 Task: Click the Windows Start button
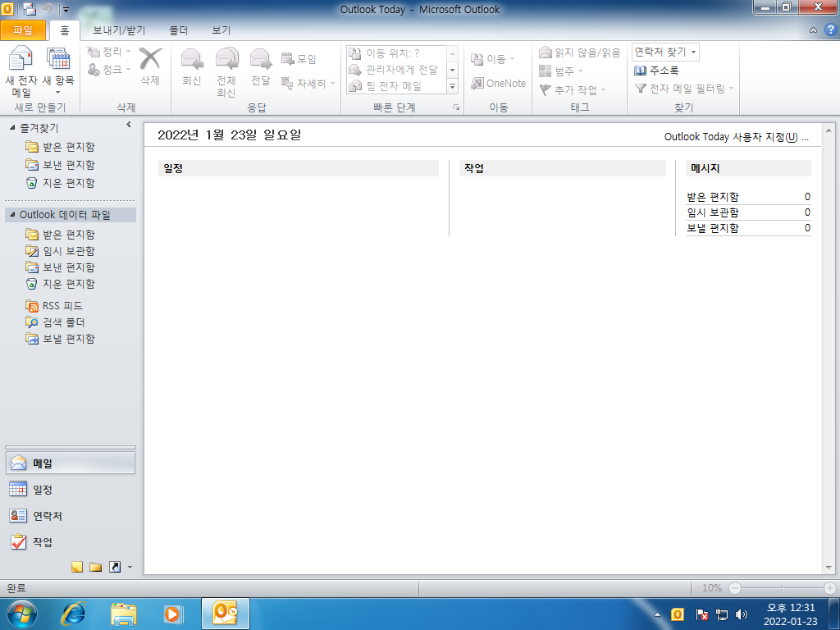(x=22, y=614)
